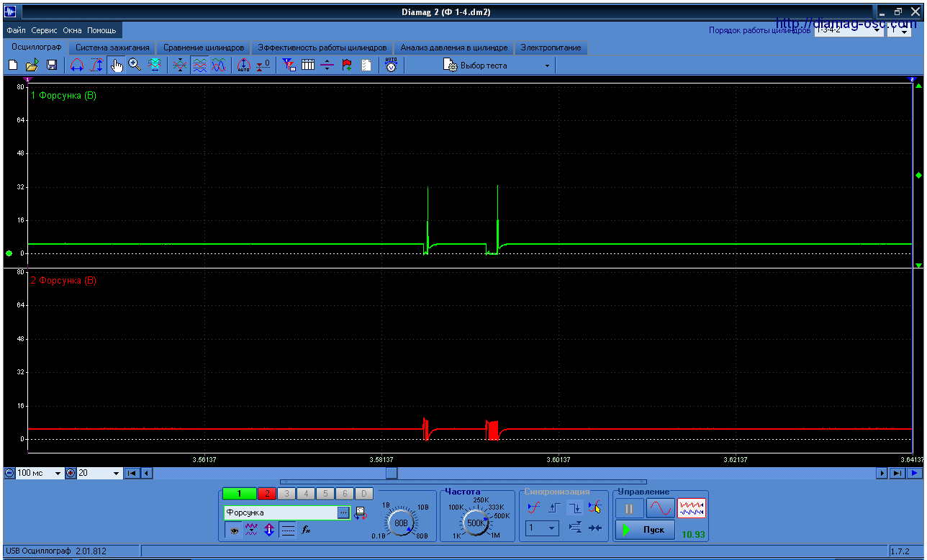Screen dimensions: 927x560
Task: Click the blue-green sine overlay icon
Action: pos(219,66)
